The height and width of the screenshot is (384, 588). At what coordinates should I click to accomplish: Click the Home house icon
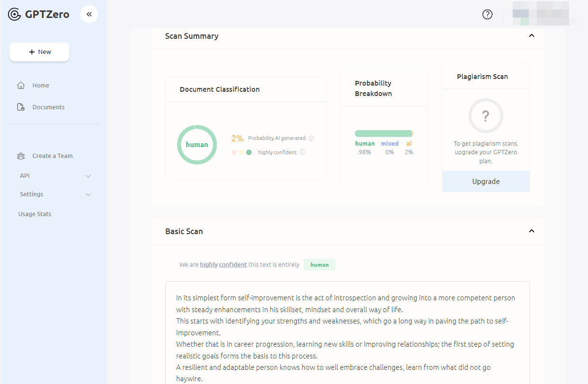point(21,86)
